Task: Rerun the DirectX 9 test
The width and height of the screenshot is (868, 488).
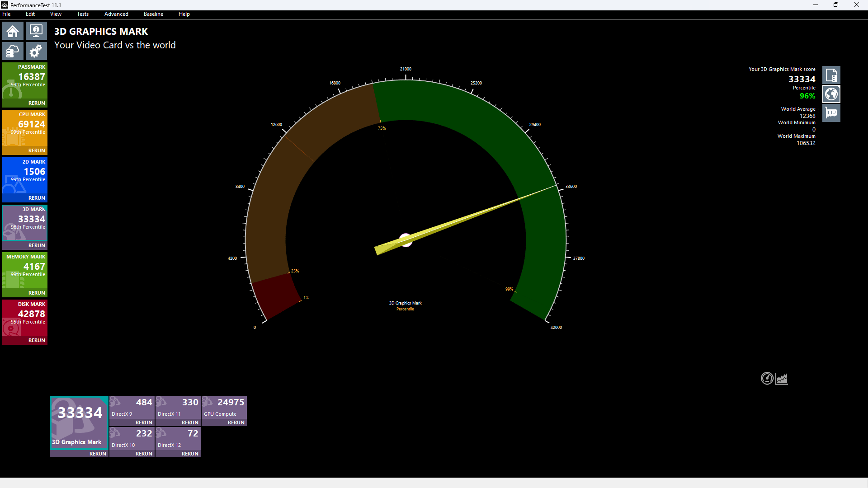Action: click(x=144, y=422)
